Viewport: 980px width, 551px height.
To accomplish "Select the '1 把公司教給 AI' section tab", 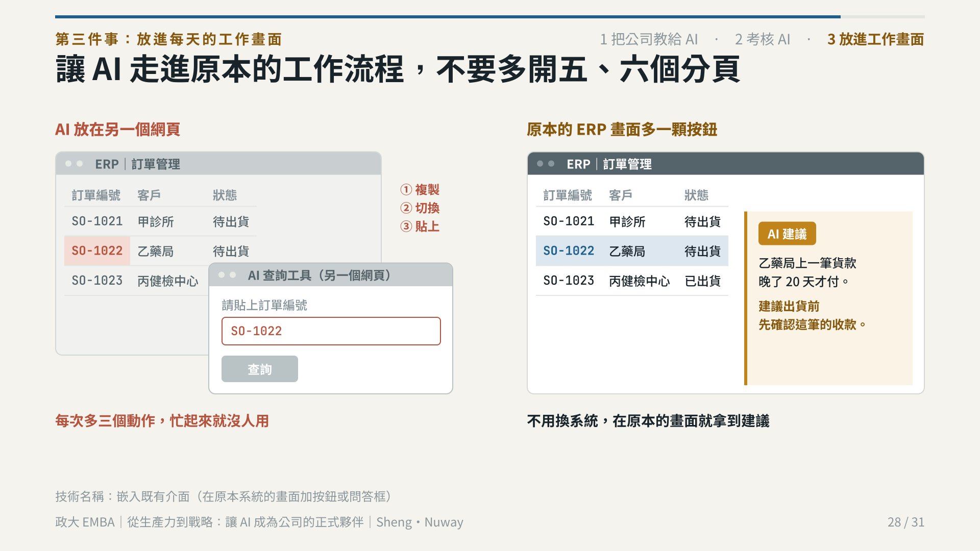I will point(649,39).
